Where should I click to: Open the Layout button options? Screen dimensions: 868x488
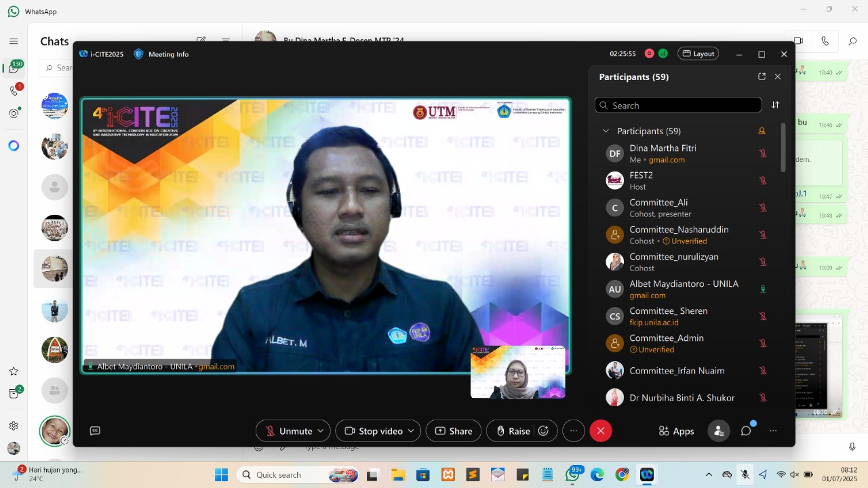698,54
